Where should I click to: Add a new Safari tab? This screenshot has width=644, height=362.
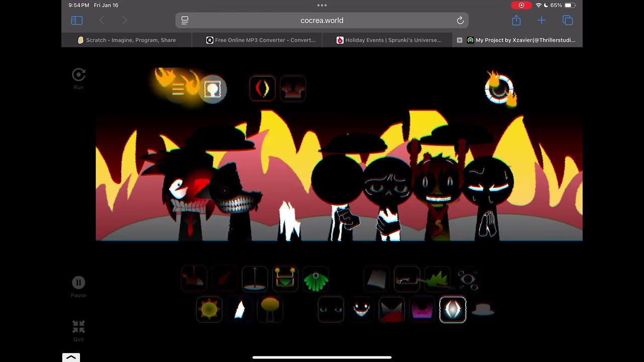[541, 20]
